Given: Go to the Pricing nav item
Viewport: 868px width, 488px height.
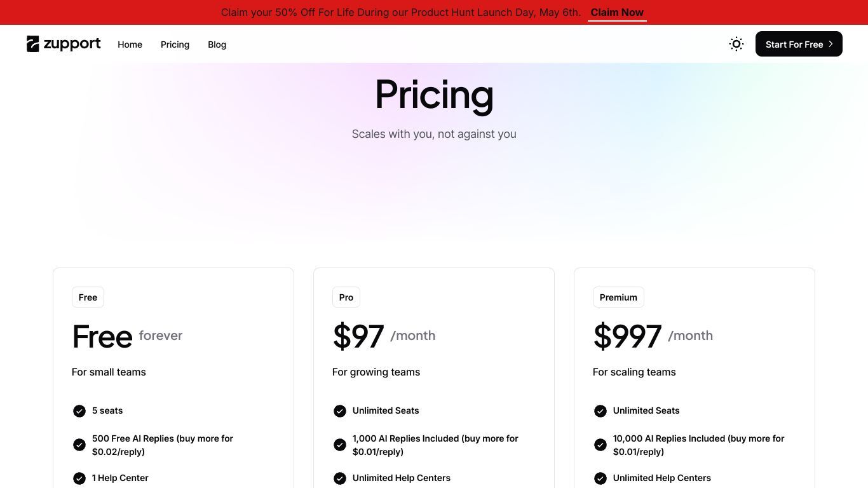Looking at the screenshot, I should [x=175, y=44].
